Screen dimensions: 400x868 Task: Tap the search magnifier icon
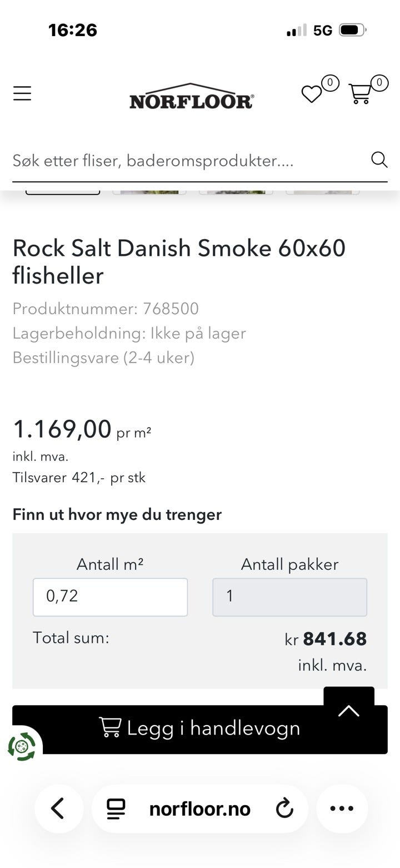click(379, 160)
